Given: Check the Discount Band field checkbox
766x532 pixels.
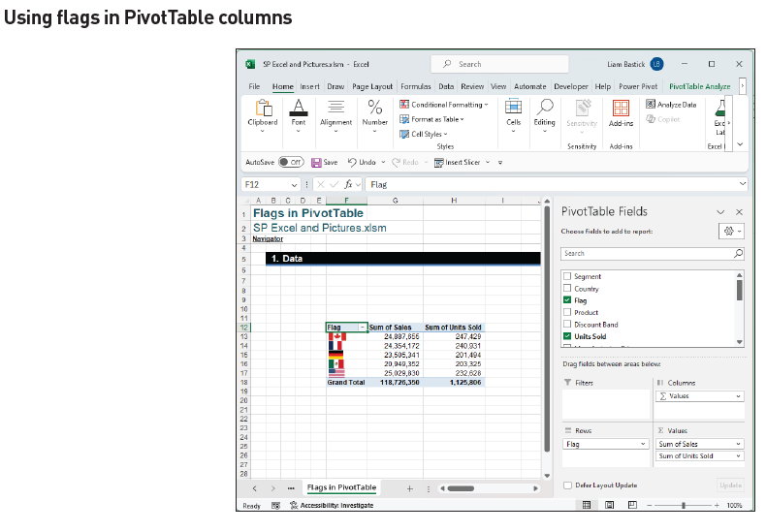Looking at the screenshot, I should click(567, 324).
